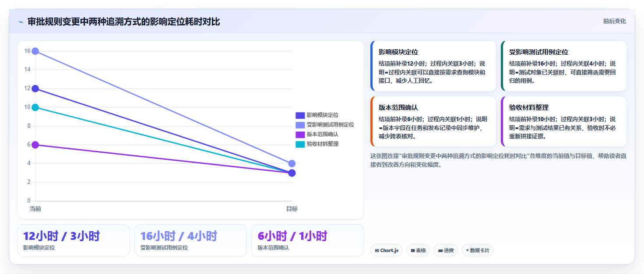Select the 目标 data point at value 3
644x274 pixels.
click(292, 173)
